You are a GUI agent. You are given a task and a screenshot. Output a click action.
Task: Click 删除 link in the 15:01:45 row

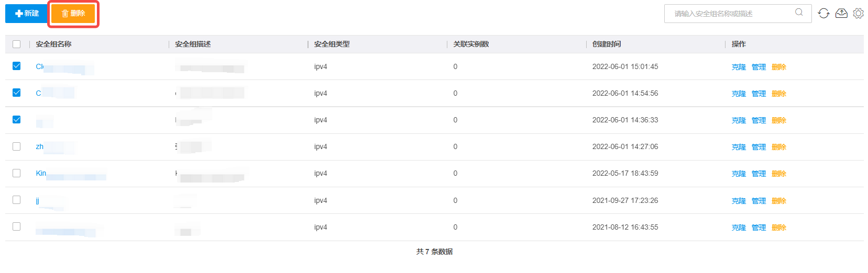[779, 67]
